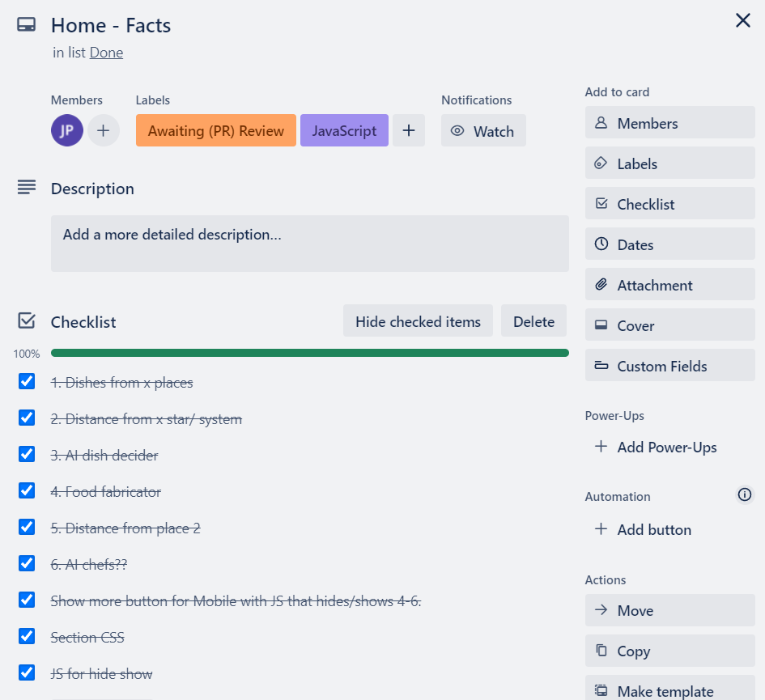Add a label with the plus button
This screenshot has height=700, width=765.
(x=409, y=130)
